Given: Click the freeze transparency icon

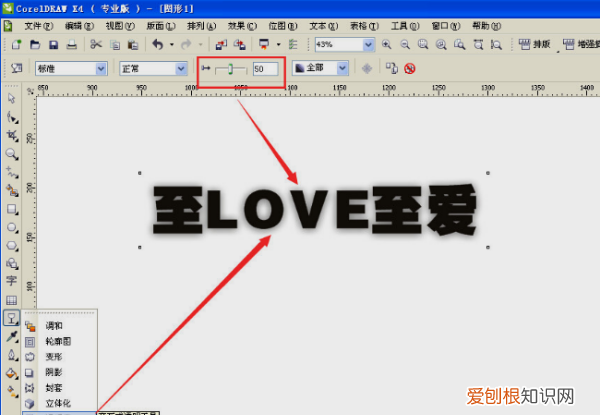Looking at the screenshot, I should [367, 69].
